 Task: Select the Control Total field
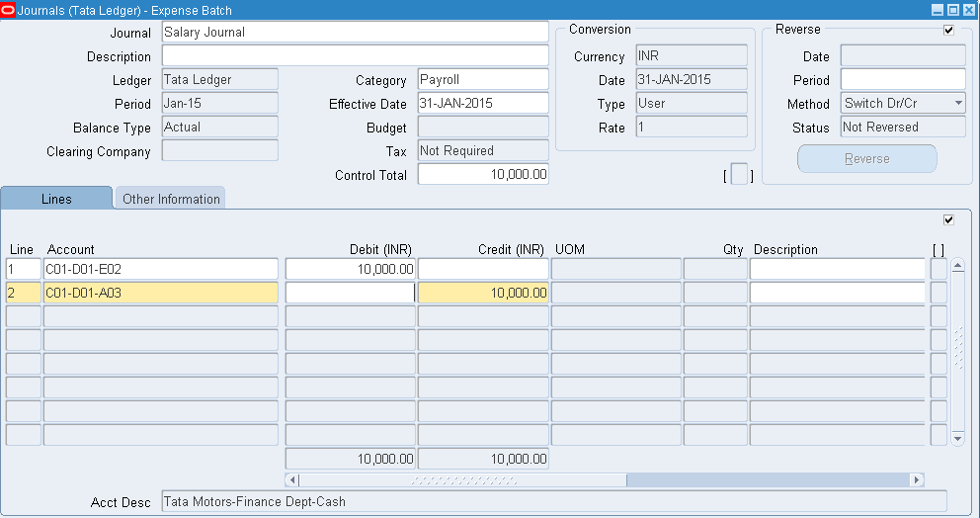click(483, 175)
